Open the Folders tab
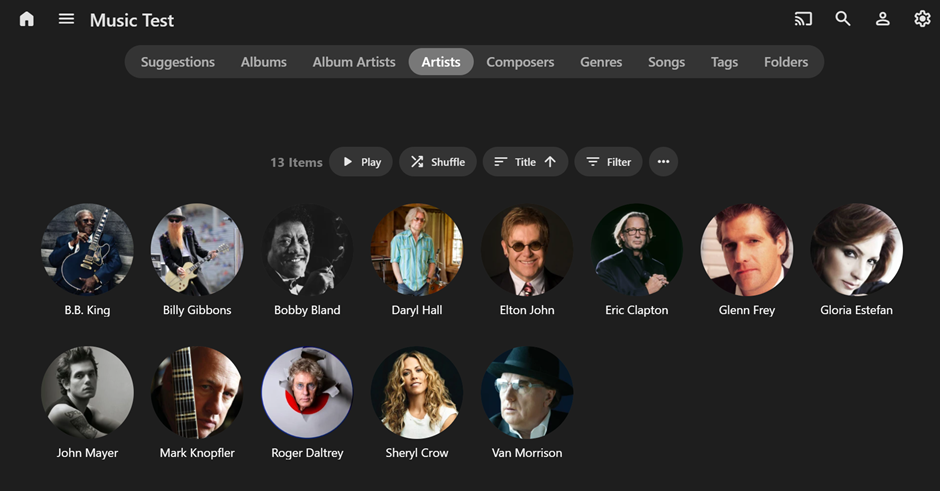Viewport: 940px width, 491px height. point(786,62)
